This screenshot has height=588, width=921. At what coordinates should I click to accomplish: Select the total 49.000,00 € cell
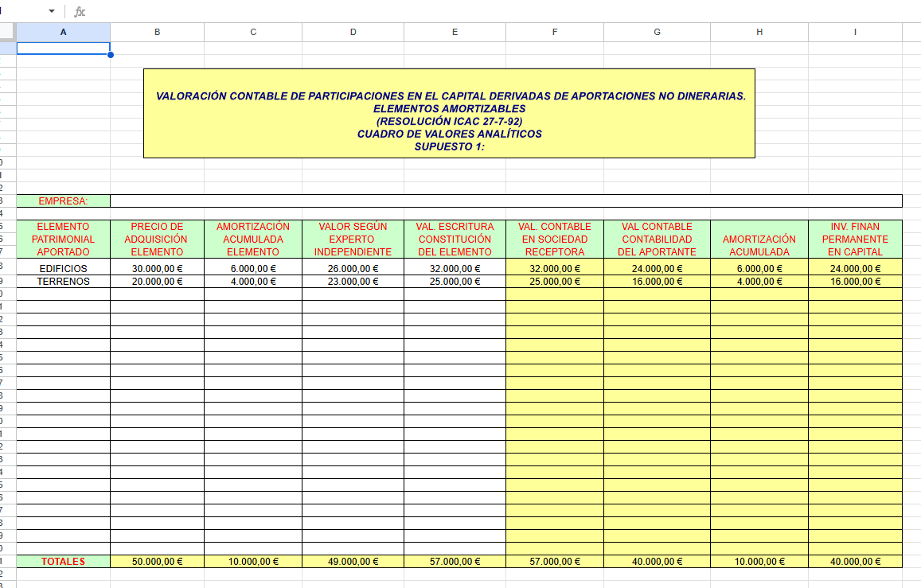(353, 562)
